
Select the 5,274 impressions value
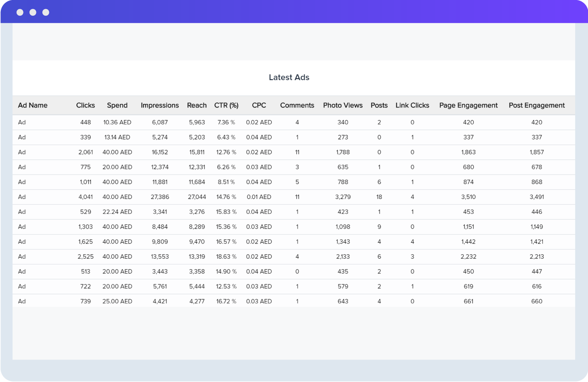click(x=160, y=137)
